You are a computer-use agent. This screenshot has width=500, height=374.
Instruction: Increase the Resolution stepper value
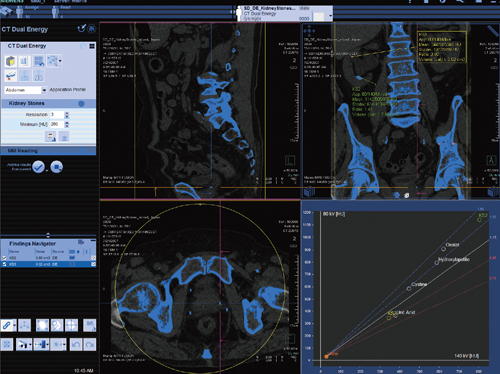(67, 113)
